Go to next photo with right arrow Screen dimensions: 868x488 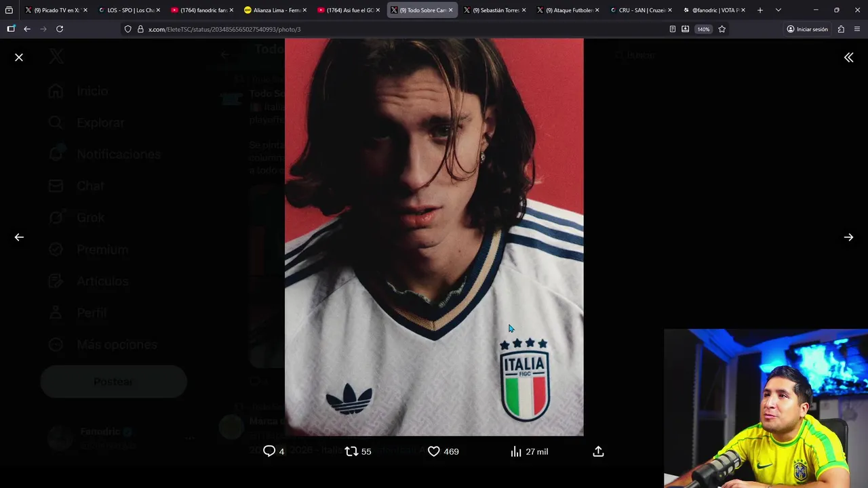(848, 237)
